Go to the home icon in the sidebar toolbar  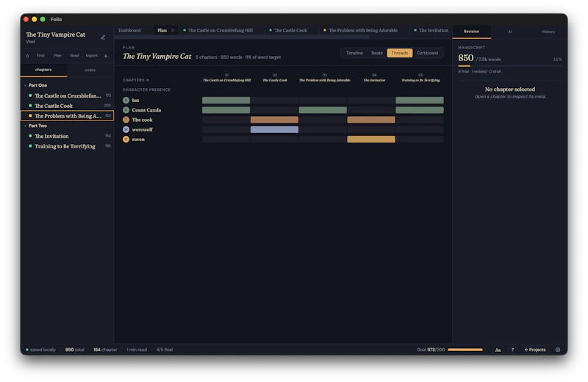(27, 56)
